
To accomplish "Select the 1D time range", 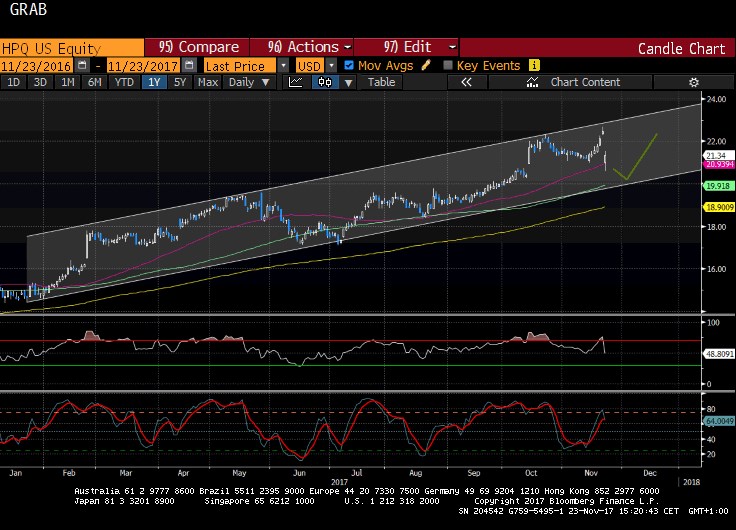I will point(13,82).
